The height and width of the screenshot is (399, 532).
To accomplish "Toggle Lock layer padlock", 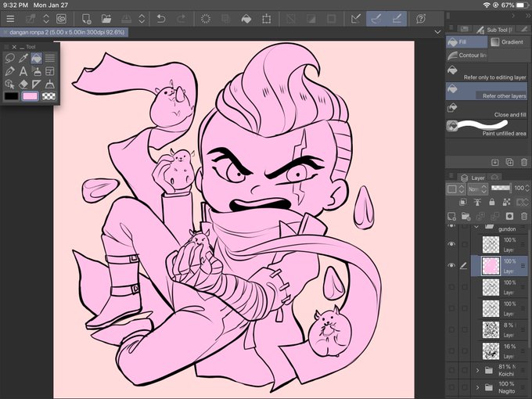I will (x=492, y=203).
